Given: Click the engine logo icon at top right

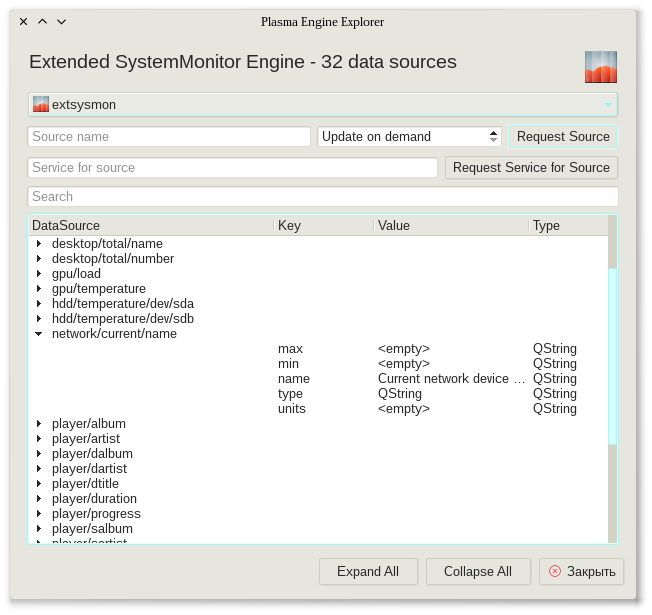Looking at the screenshot, I should click(600, 67).
